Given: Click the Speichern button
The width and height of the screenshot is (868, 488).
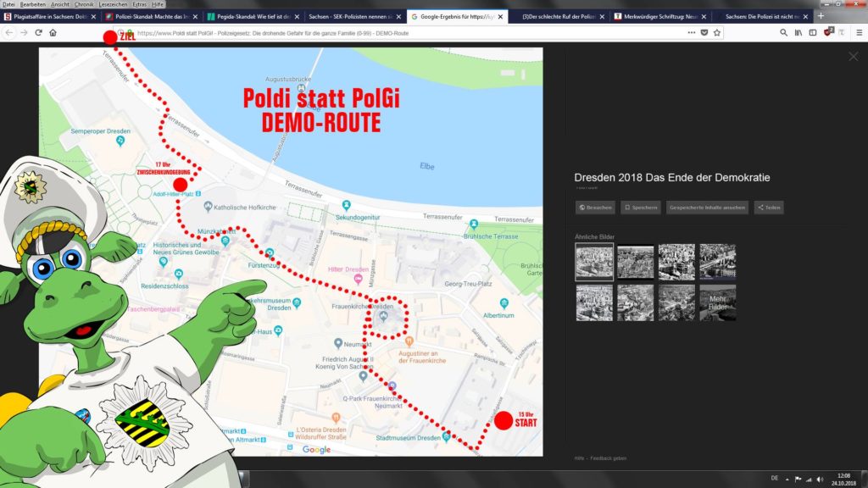Looking at the screenshot, I should click(641, 208).
